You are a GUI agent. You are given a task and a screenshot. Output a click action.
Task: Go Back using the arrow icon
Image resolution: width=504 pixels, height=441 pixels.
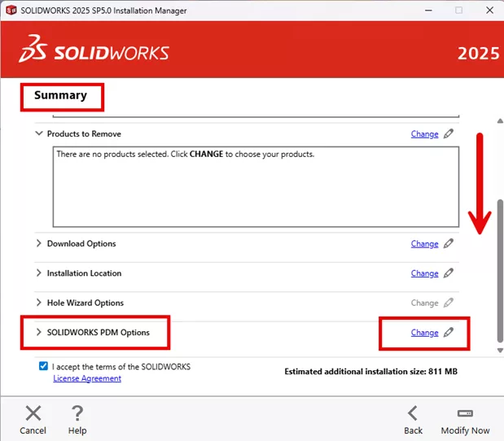click(413, 413)
